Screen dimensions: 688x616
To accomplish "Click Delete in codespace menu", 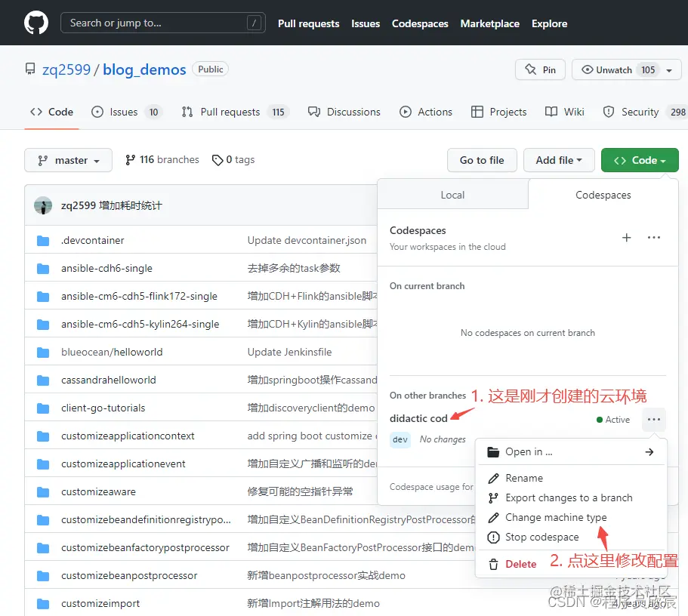I will (520, 564).
